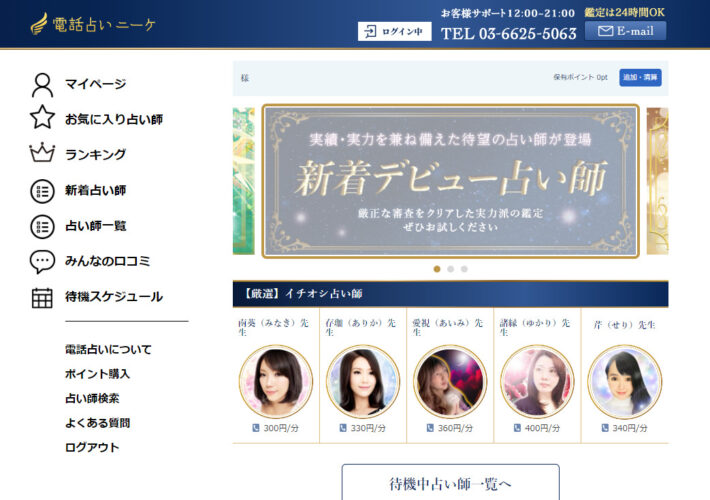Select the first gold carousel dot

pyautogui.click(x=437, y=269)
